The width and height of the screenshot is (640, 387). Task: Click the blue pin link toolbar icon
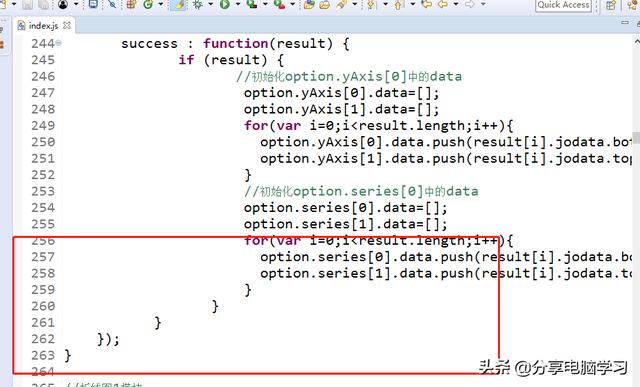pos(111,4)
